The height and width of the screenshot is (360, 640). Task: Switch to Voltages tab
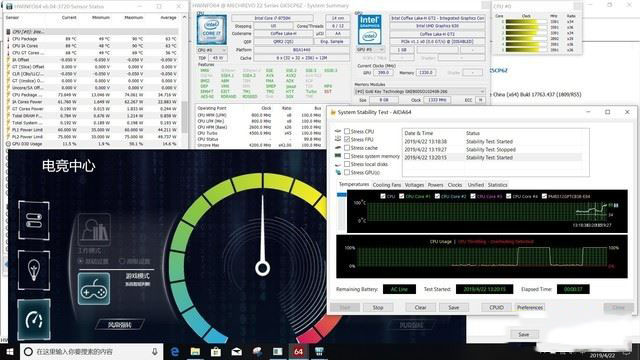(414, 185)
